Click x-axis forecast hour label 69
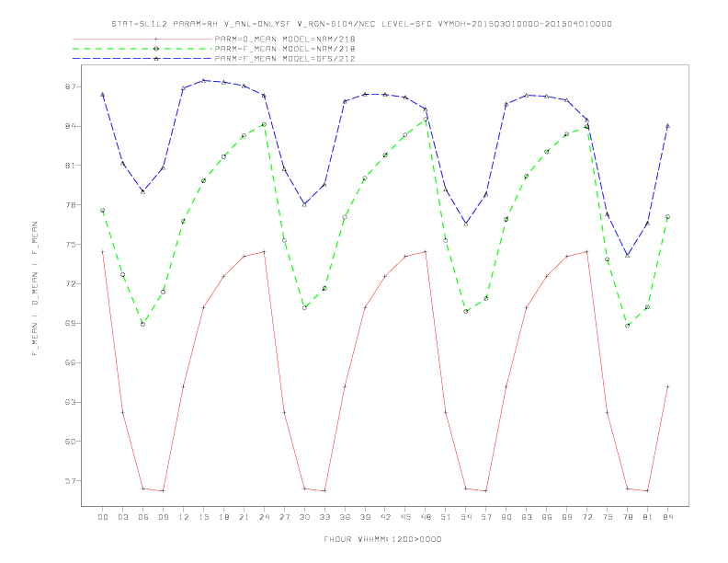The width and height of the screenshot is (728, 563). click(567, 517)
